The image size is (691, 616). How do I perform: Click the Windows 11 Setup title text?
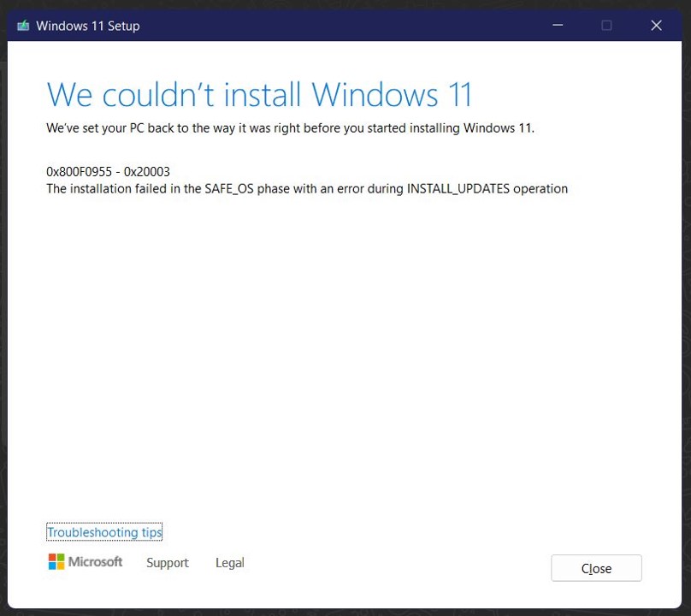point(88,26)
